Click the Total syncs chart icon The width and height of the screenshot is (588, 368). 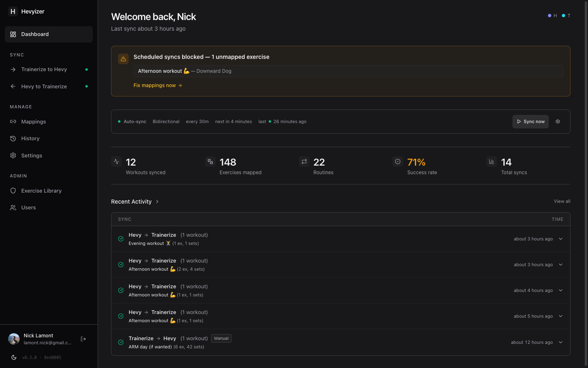click(492, 162)
